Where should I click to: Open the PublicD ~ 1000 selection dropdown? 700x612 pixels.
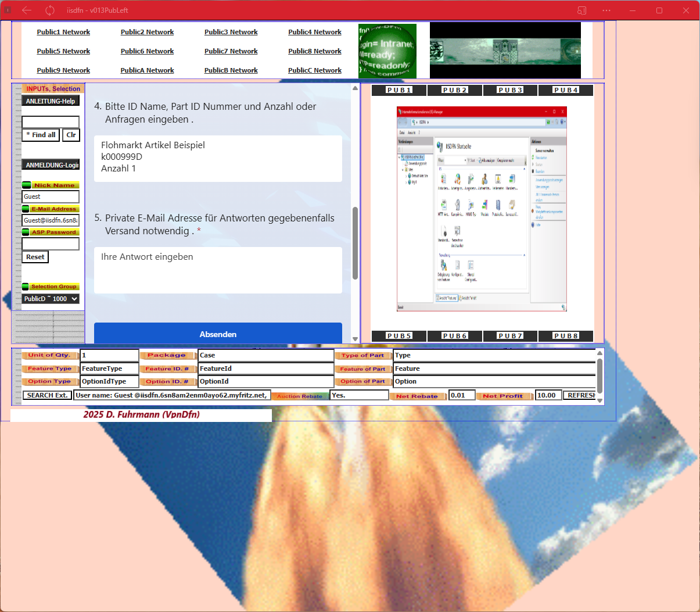coord(51,299)
